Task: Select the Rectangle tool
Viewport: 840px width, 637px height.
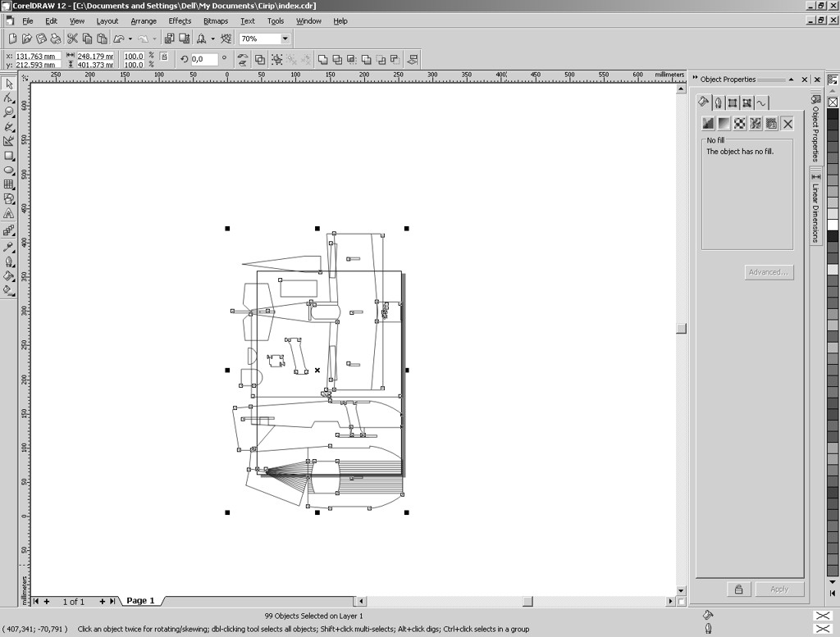Action: click(8, 156)
